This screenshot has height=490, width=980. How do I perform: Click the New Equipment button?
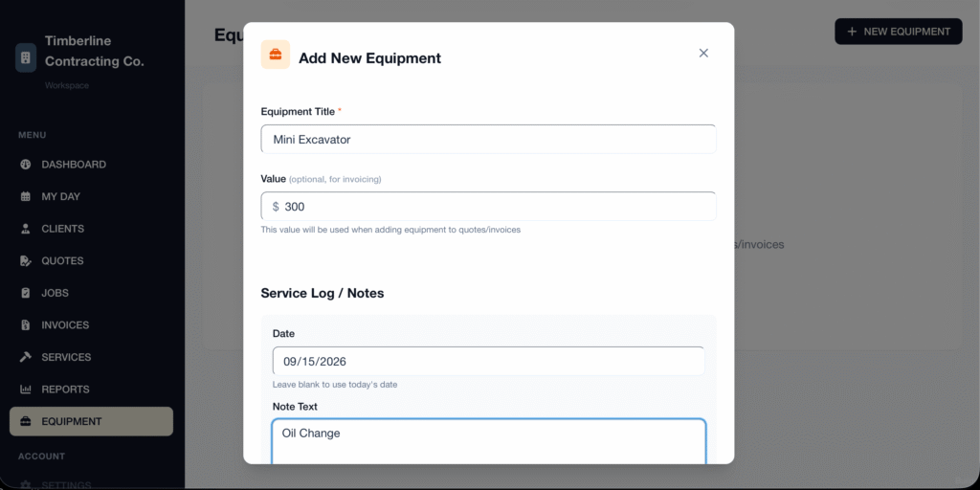(898, 32)
